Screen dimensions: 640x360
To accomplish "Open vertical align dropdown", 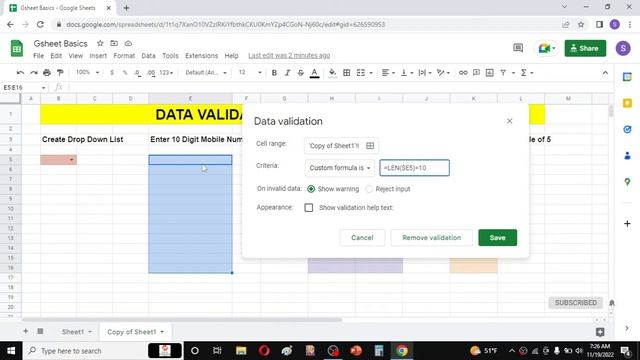I will (x=407, y=73).
